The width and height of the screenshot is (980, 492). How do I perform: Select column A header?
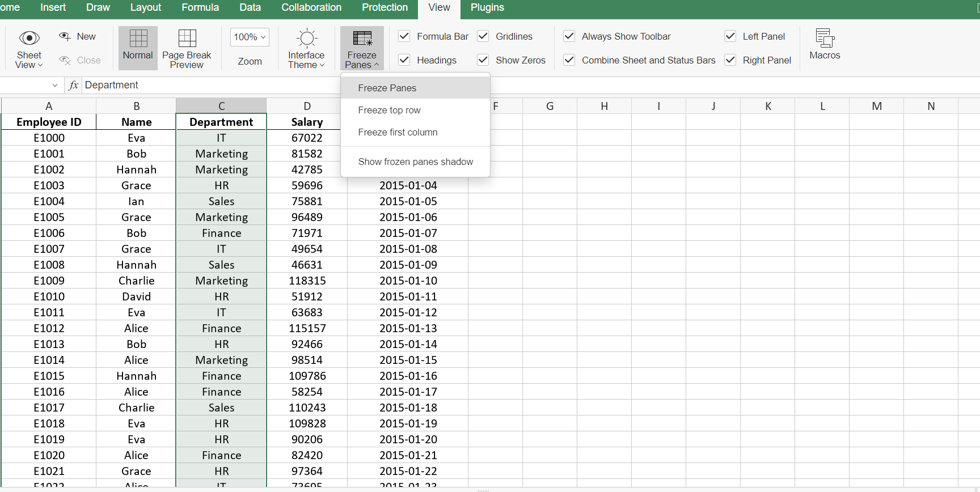pos(49,106)
